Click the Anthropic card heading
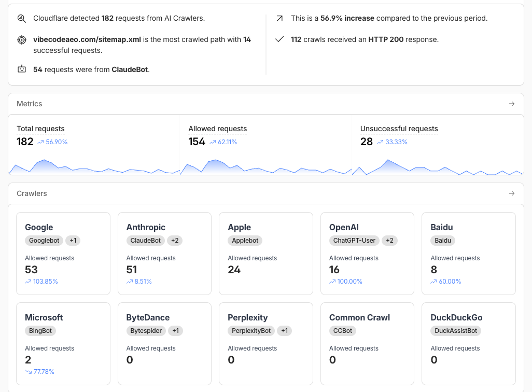This screenshot has height=392, width=532. click(146, 228)
